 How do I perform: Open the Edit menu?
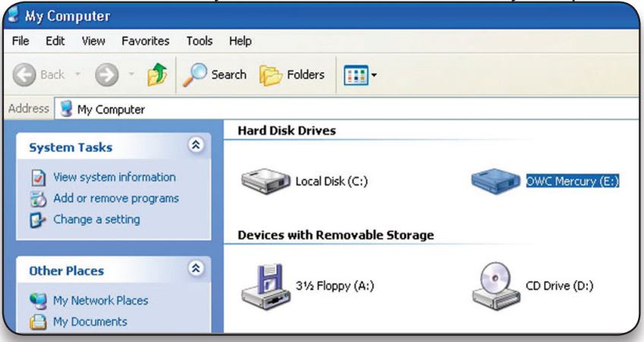click(x=55, y=41)
